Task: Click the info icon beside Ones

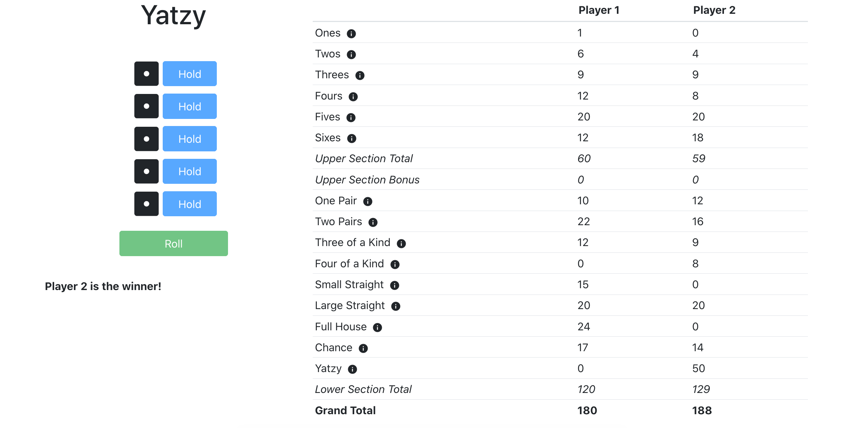Action: [x=351, y=34]
